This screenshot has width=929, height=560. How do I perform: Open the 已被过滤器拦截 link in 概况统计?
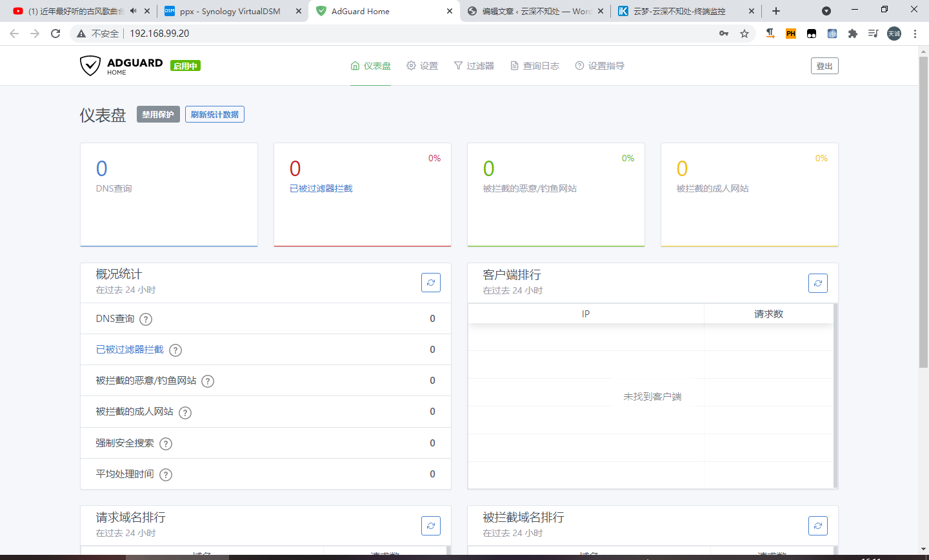[x=130, y=350]
